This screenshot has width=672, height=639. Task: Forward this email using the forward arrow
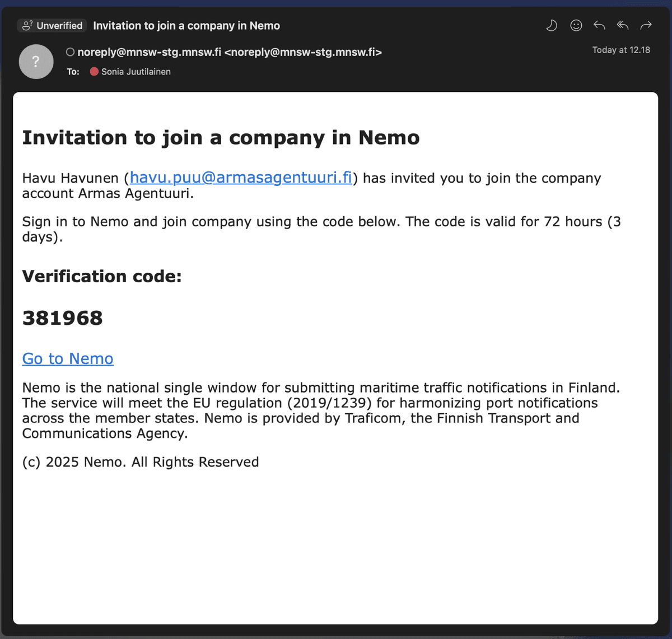point(646,25)
